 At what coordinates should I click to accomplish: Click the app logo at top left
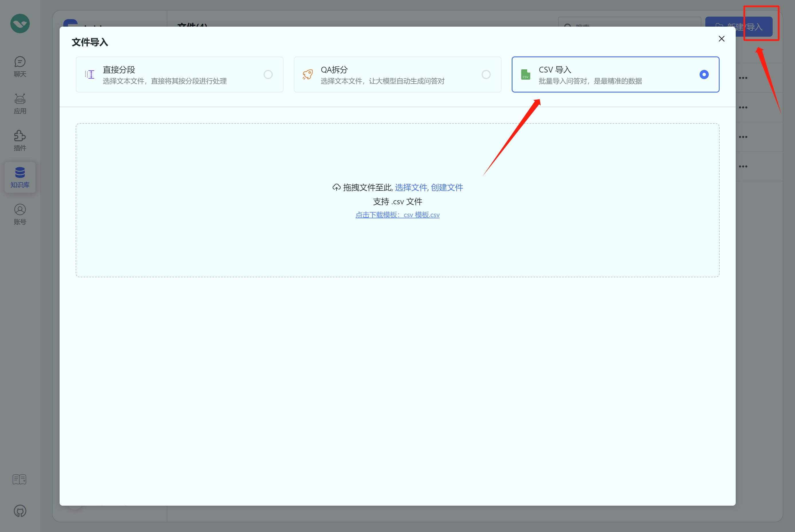[x=20, y=23]
